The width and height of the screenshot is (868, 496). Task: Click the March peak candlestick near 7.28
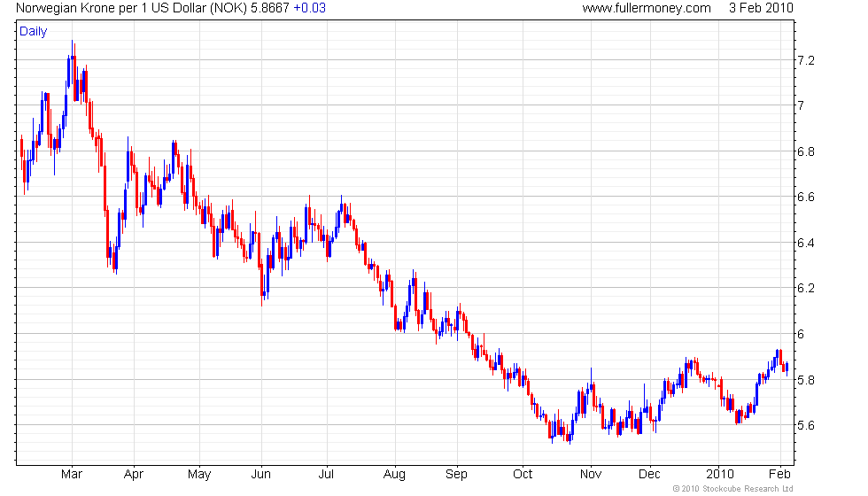click(72, 64)
